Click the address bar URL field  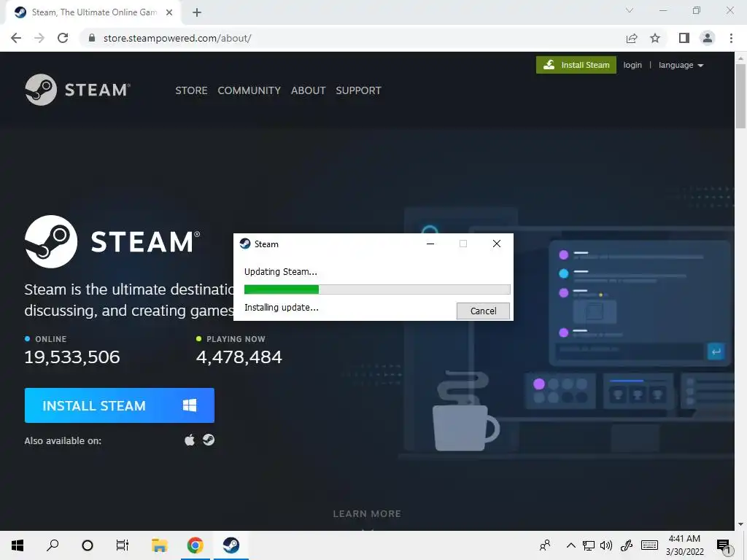[352, 38]
